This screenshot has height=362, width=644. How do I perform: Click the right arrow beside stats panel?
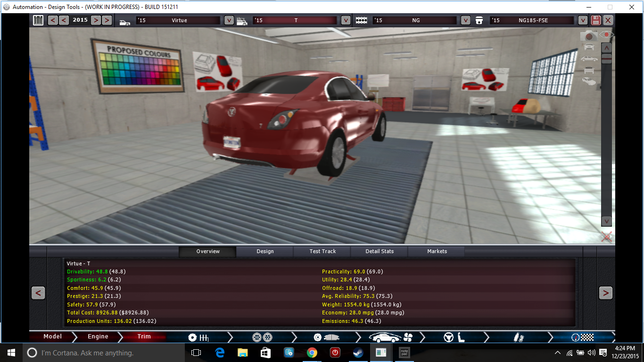pyautogui.click(x=605, y=293)
